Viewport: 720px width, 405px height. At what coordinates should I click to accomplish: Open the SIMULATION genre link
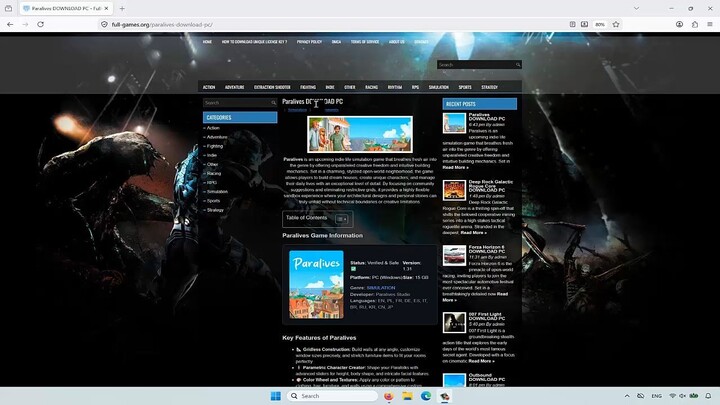pos(381,288)
